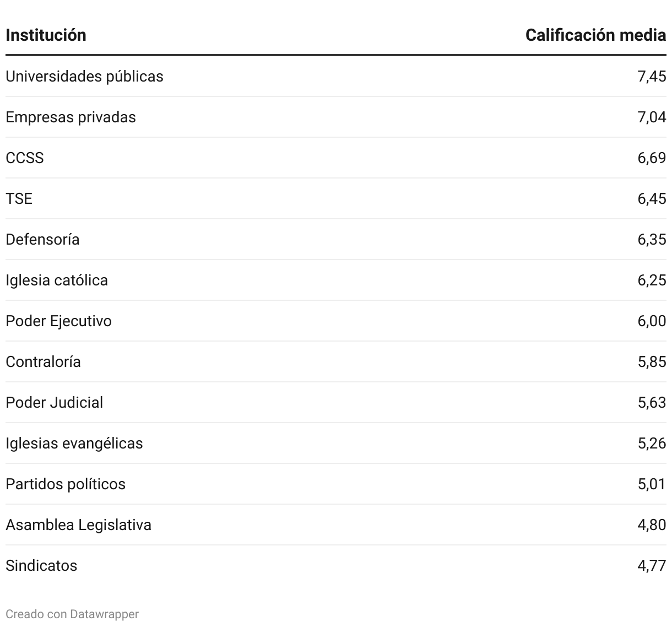
Task: Select the Sindicatos row label
Action: [x=41, y=565]
